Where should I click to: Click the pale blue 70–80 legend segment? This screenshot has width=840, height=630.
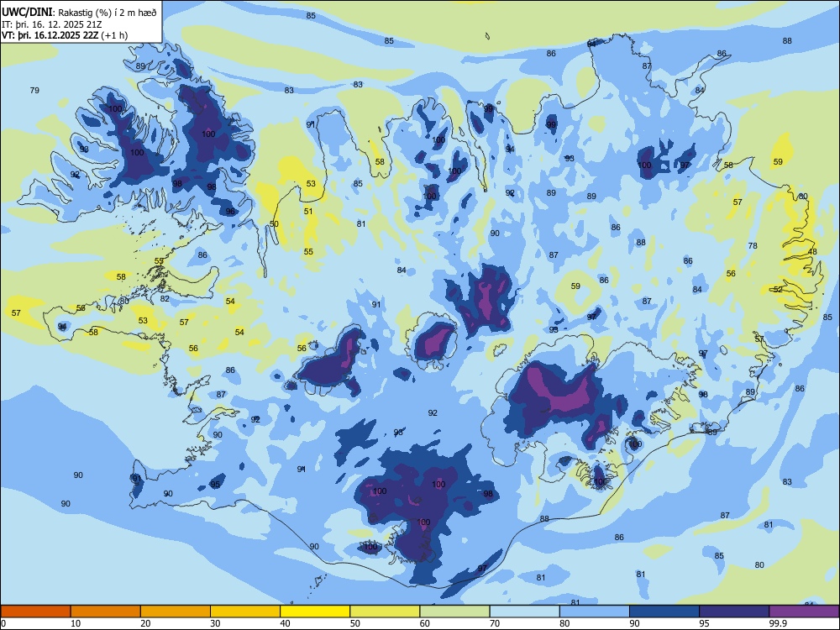coord(524,612)
